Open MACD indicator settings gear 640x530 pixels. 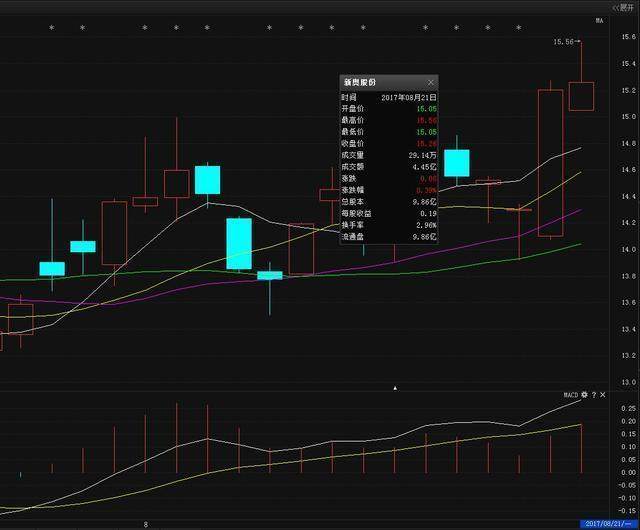coord(585,396)
